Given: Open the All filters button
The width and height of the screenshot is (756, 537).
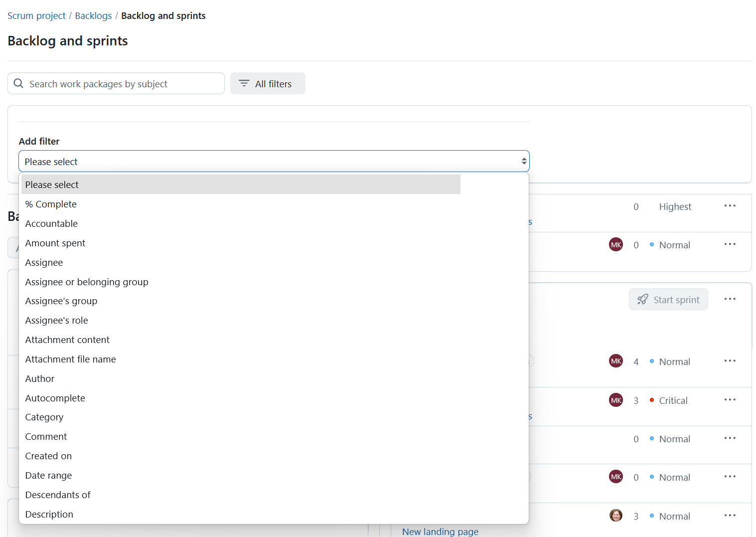Looking at the screenshot, I should click(268, 83).
